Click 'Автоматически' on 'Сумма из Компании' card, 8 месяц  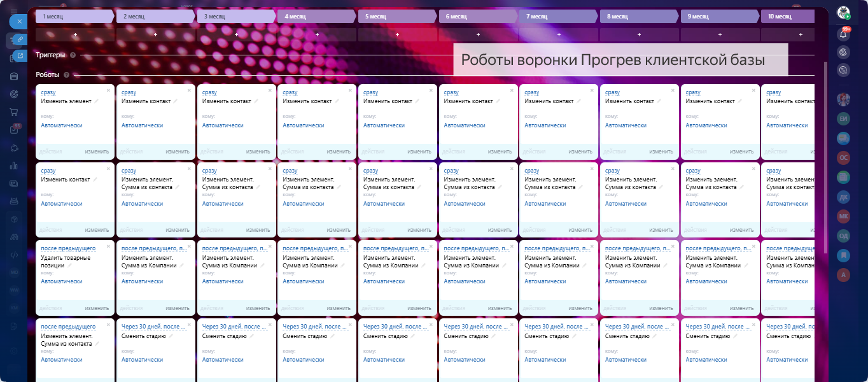[626, 281]
